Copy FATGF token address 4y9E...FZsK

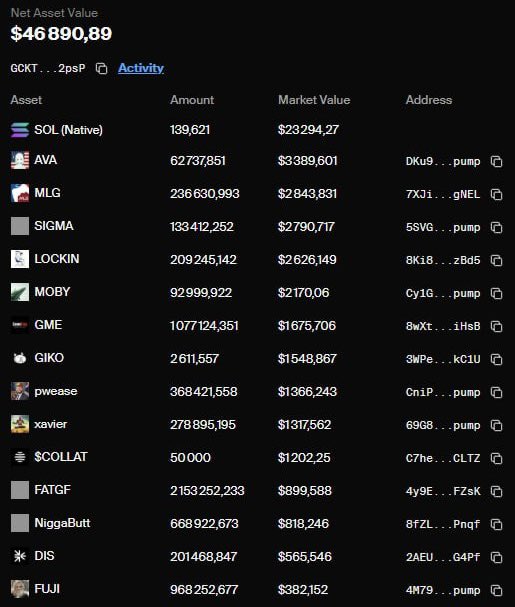coord(496,491)
